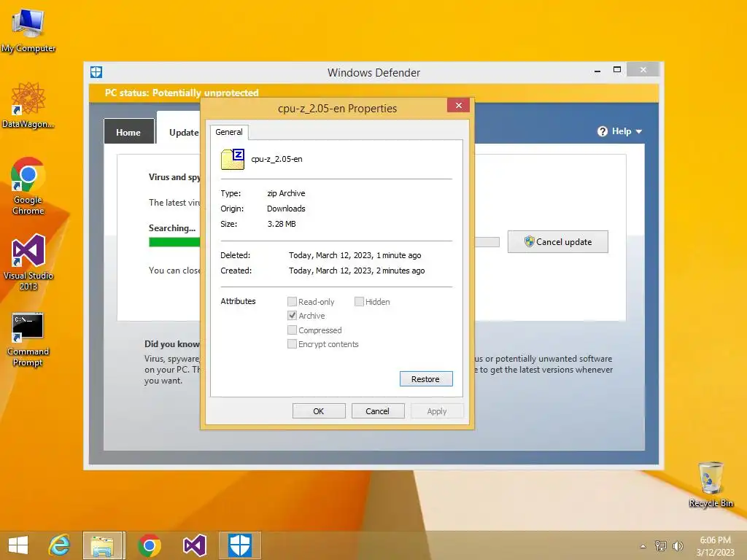Open the Windows Start button
The height and width of the screenshot is (560, 747).
[x=18, y=545]
